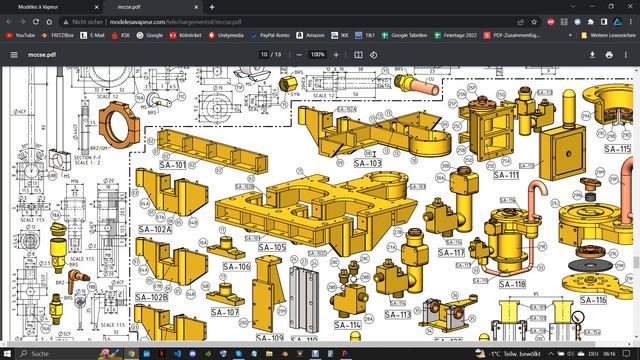Open the red adblock extension icon
This screenshot has width=640, height=360.
tap(551, 22)
